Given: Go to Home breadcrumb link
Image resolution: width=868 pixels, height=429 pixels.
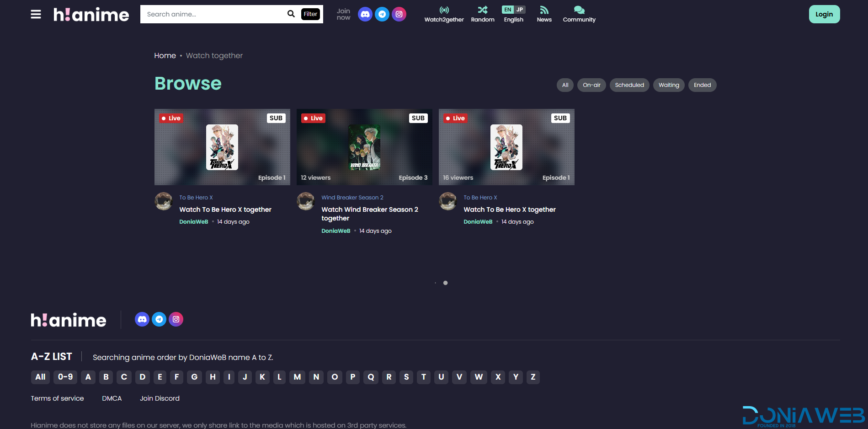Looking at the screenshot, I should pos(165,55).
